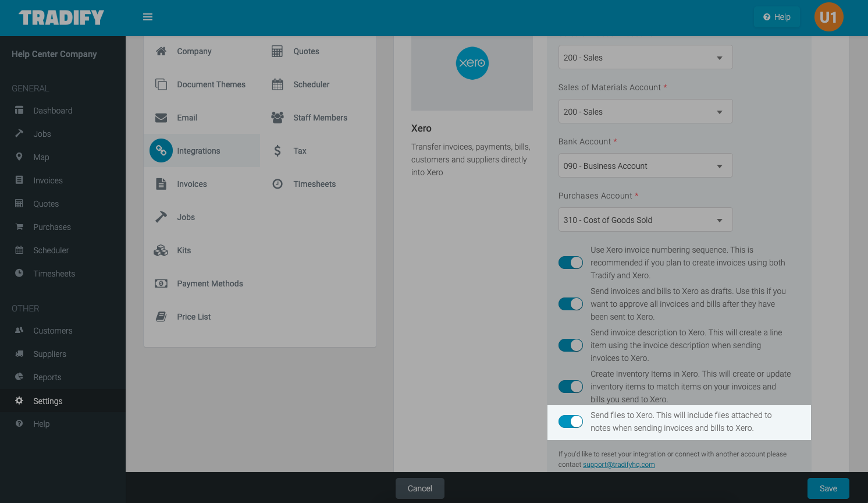Click the Save button
The width and height of the screenshot is (868, 503).
click(x=828, y=488)
